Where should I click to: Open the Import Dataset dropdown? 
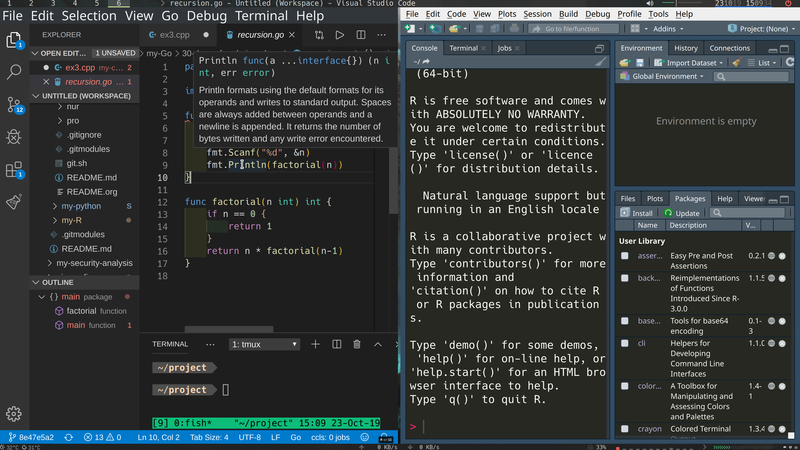tap(689, 63)
